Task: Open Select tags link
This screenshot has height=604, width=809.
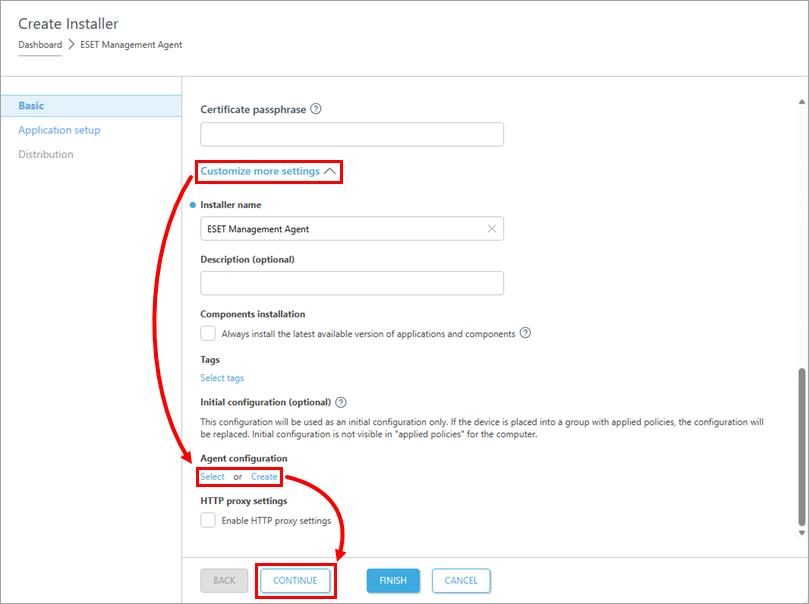Action: 222,378
